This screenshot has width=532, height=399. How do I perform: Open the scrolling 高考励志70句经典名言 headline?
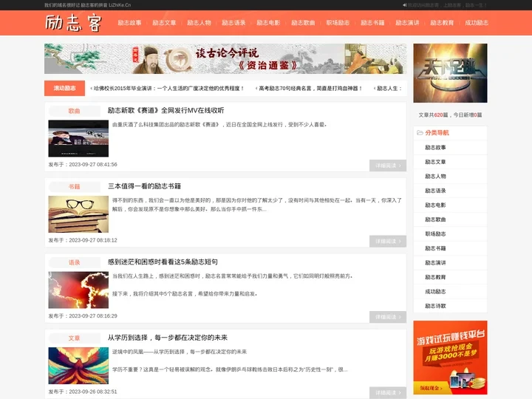click(309, 88)
